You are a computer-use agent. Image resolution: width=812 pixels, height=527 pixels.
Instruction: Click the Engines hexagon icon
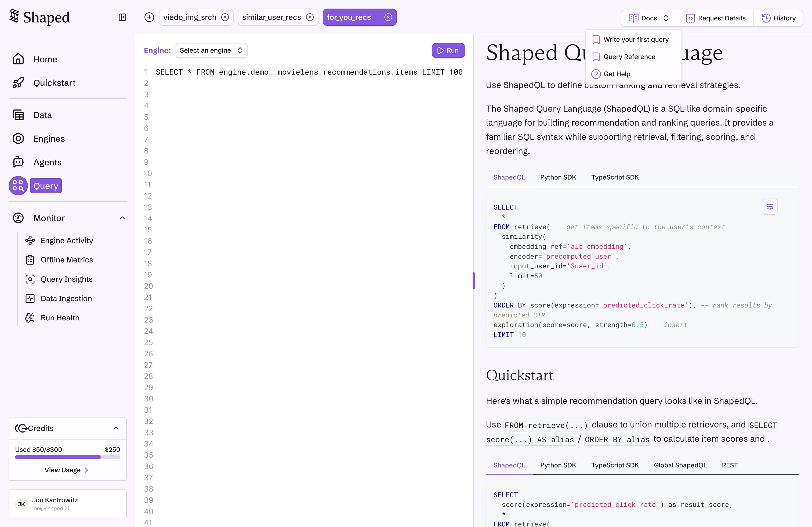(x=18, y=138)
